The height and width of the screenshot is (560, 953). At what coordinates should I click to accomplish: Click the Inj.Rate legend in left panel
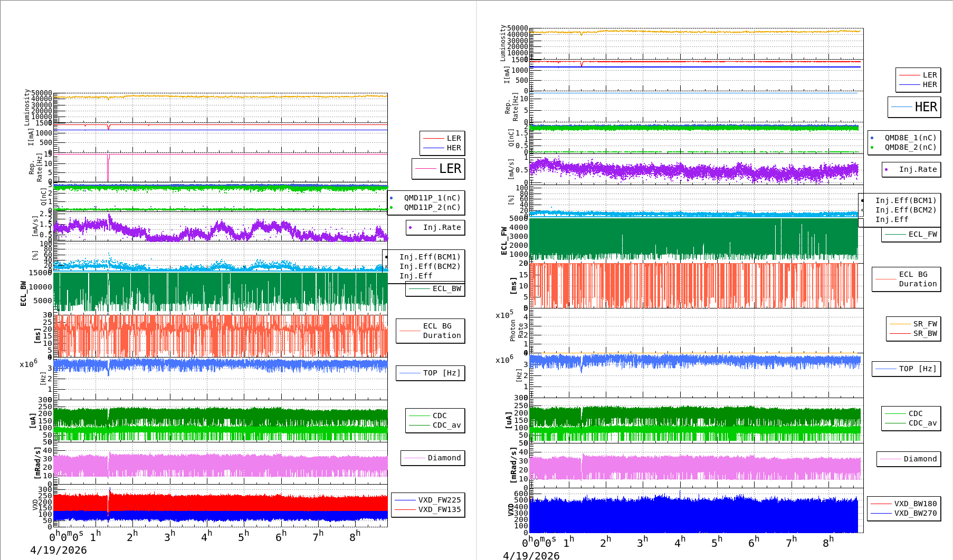tap(442, 227)
